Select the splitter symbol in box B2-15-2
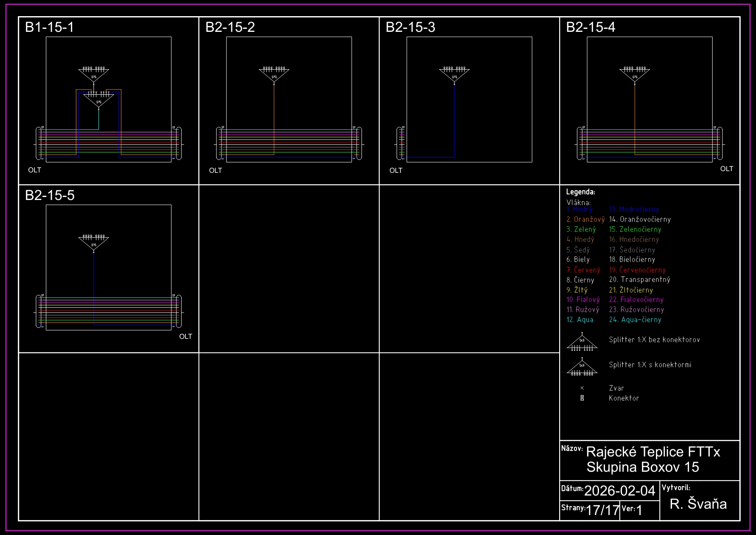This screenshot has height=535, width=756. tap(274, 74)
